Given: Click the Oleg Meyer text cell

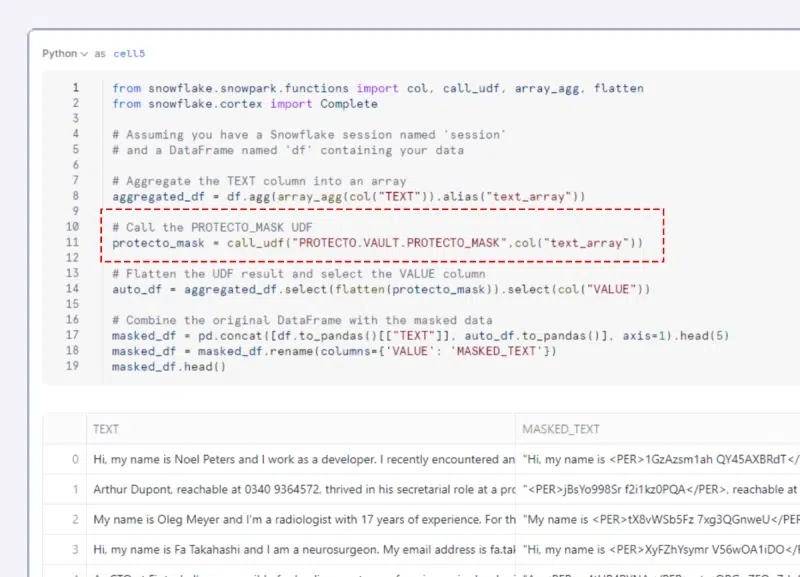Looking at the screenshot, I should pyautogui.click(x=300, y=520).
